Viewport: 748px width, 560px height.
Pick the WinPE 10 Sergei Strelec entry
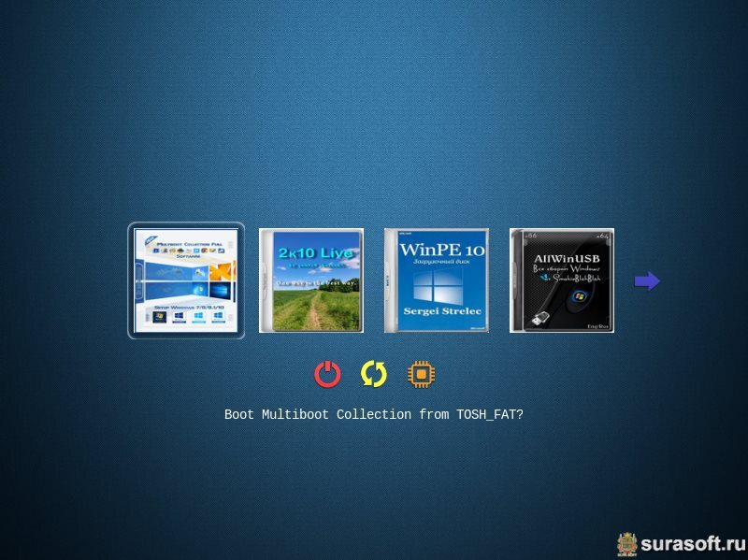pos(437,280)
